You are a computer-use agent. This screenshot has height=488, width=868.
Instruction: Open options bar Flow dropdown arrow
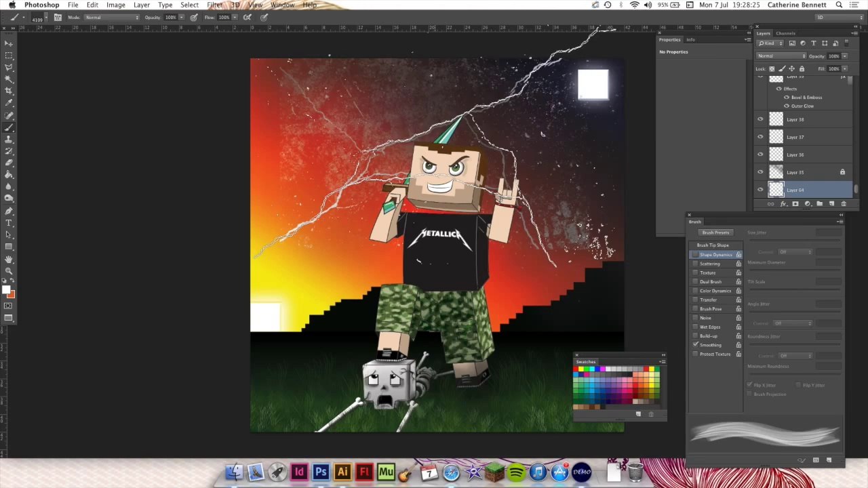click(x=235, y=17)
